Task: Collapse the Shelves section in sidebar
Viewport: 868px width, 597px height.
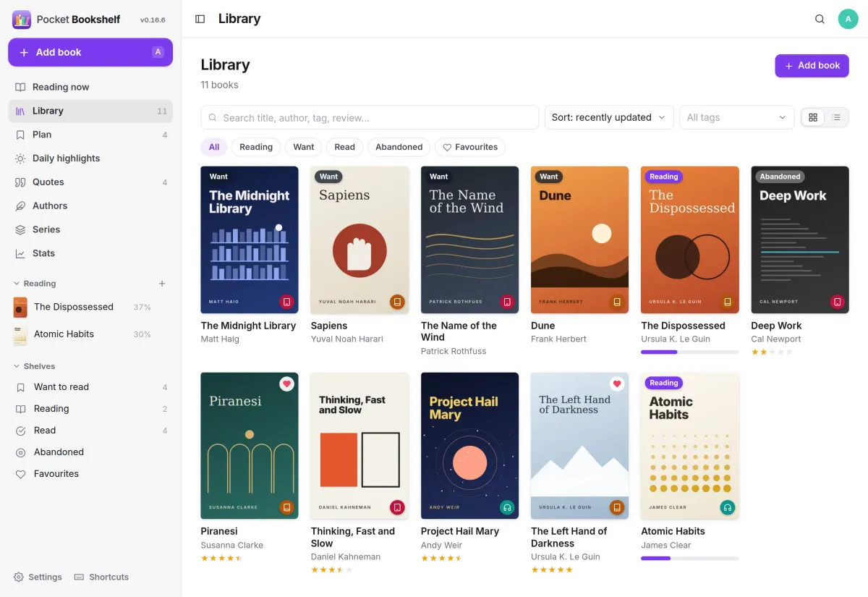Action: 35,366
